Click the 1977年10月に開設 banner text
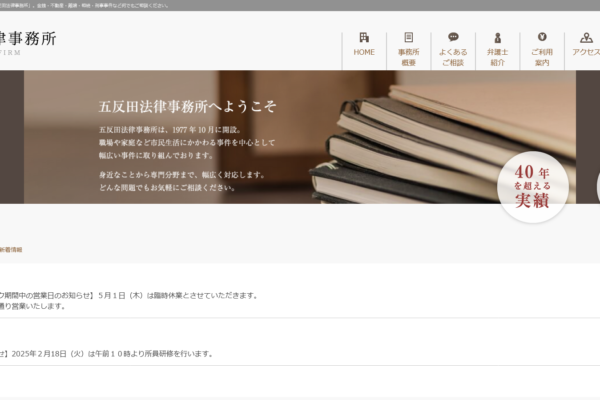600x400 pixels. 170,130
